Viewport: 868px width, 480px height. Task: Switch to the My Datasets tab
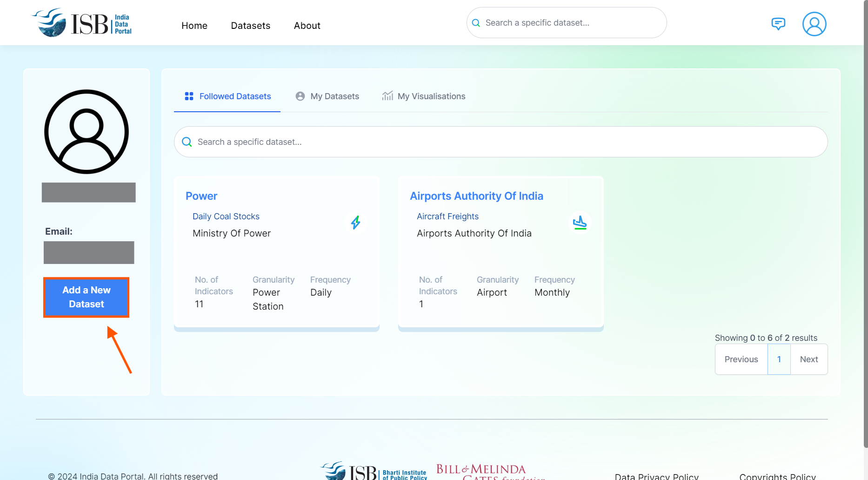click(327, 96)
